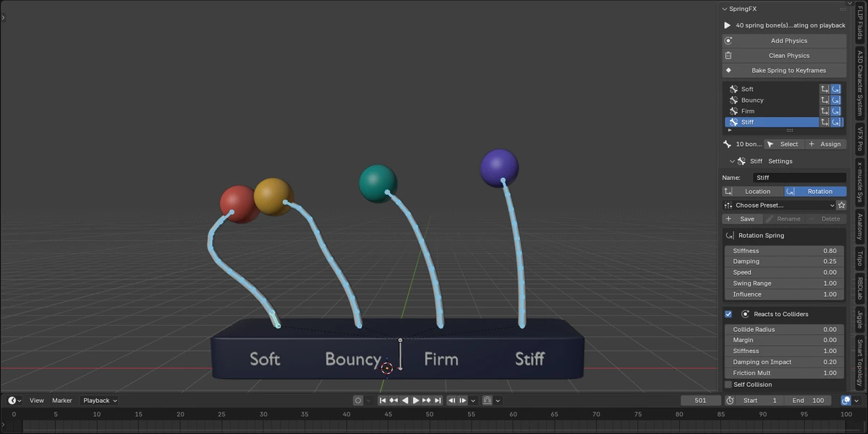Jump to the start frame

coord(383,401)
